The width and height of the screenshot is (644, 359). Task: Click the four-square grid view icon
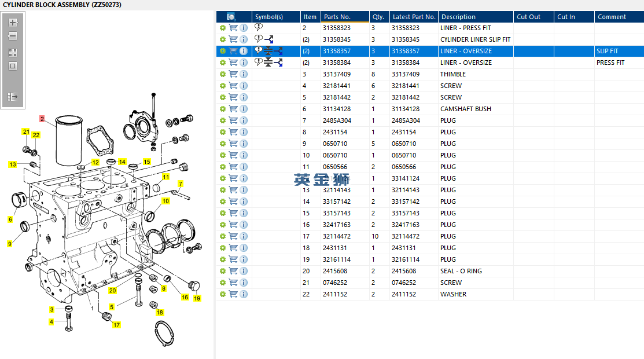(x=13, y=52)
